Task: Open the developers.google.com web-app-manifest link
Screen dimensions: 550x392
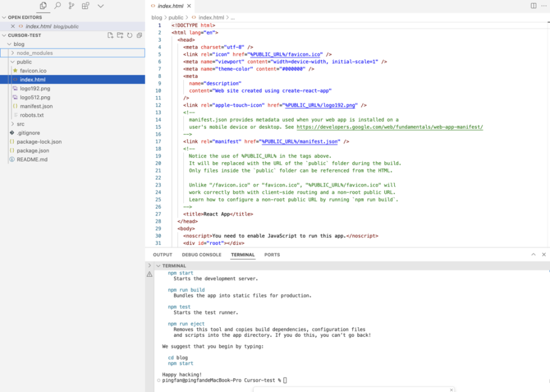Action: (x=390, y=127)
